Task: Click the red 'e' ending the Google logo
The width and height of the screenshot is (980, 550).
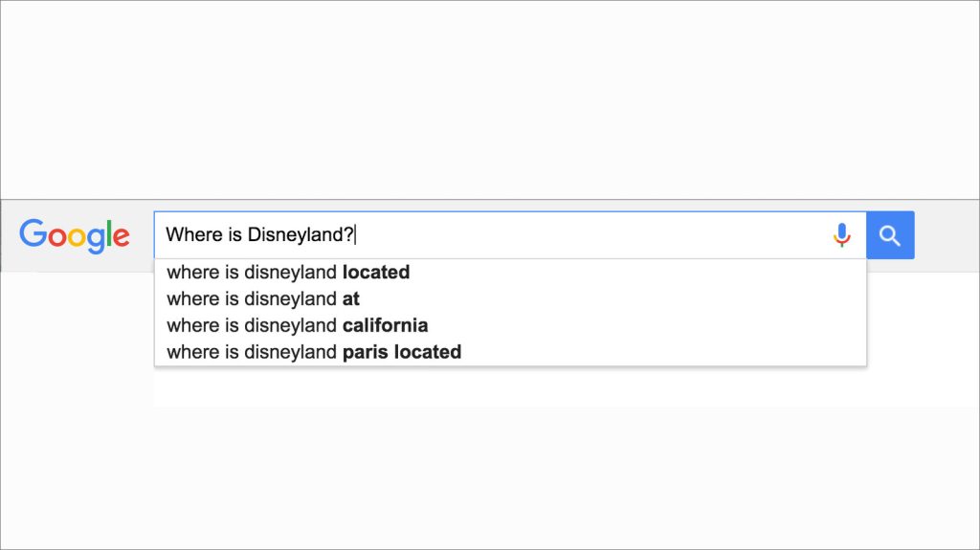Action: point(121,237)
